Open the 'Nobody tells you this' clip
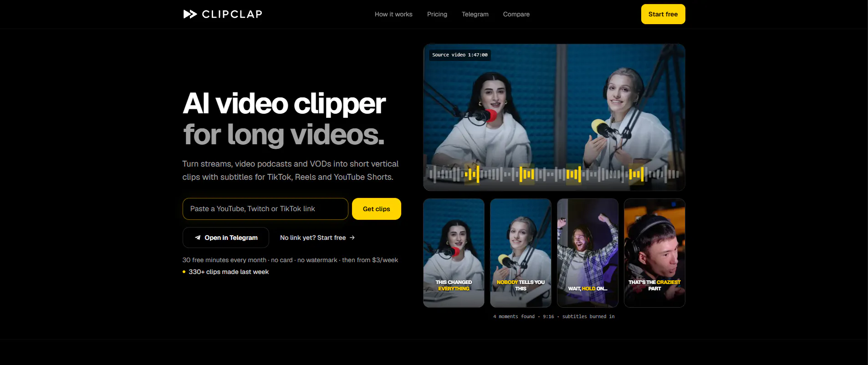This screenshot has height=365, width=868. 521,253
